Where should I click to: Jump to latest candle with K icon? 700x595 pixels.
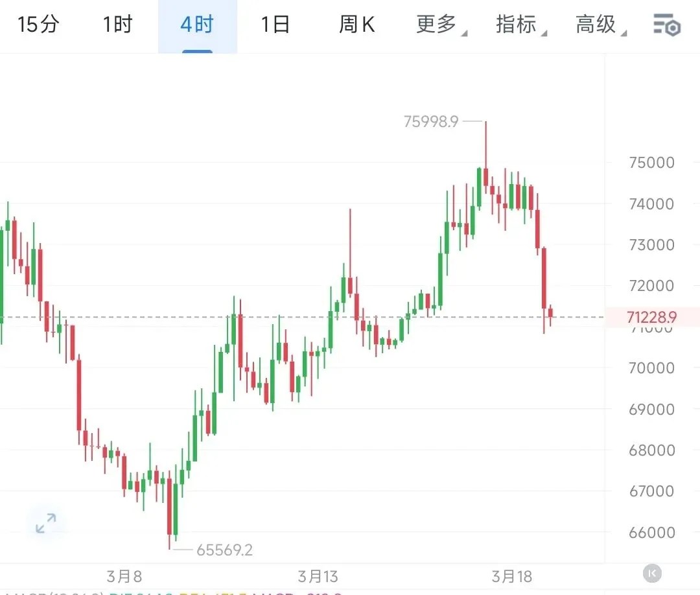click(652, 574)
